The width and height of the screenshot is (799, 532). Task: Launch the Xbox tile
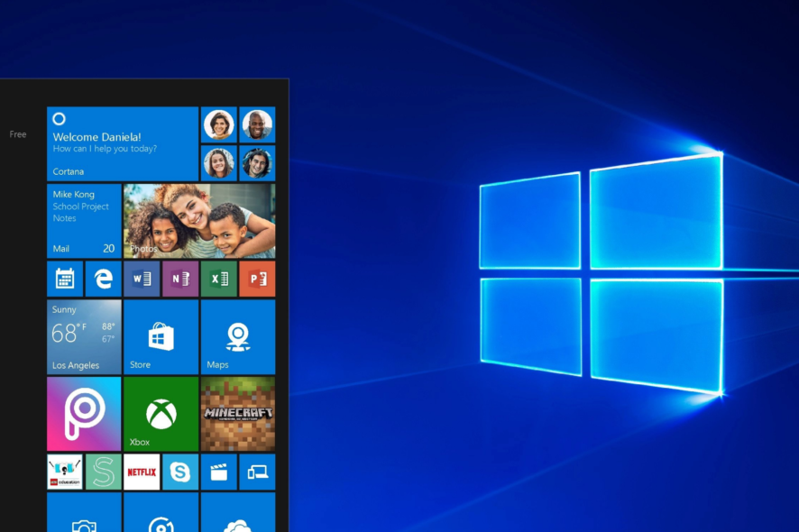point(161,414)
